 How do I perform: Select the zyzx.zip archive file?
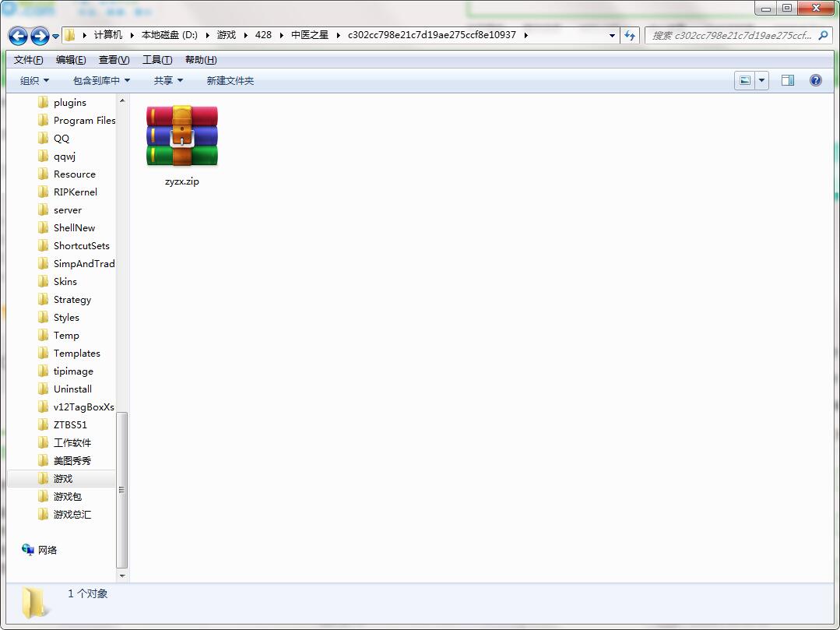click(182, 145)
